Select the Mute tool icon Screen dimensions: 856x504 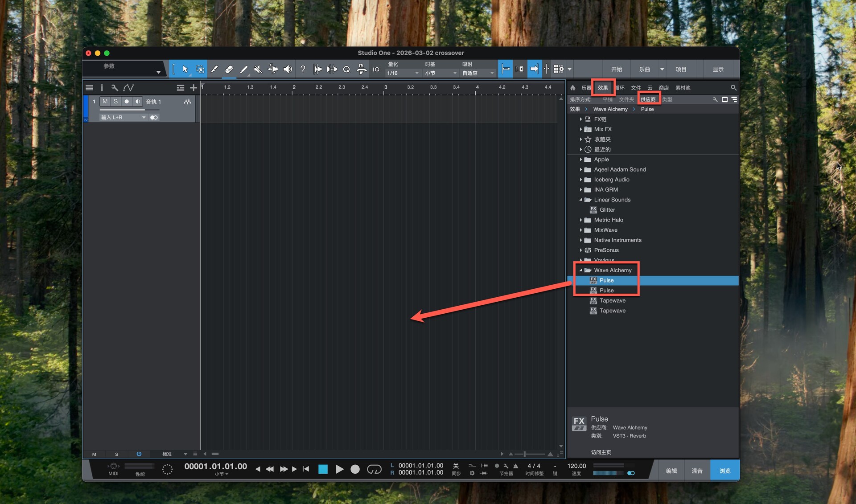click(258, 69)
